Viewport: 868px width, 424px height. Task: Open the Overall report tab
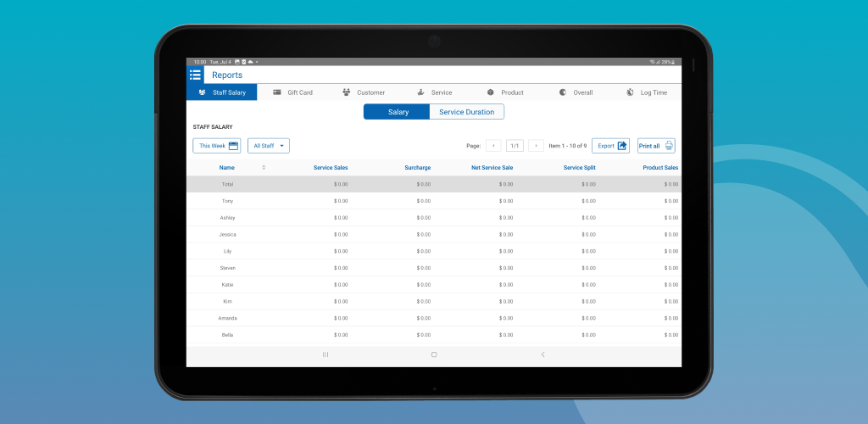click(x=576, y=92)
